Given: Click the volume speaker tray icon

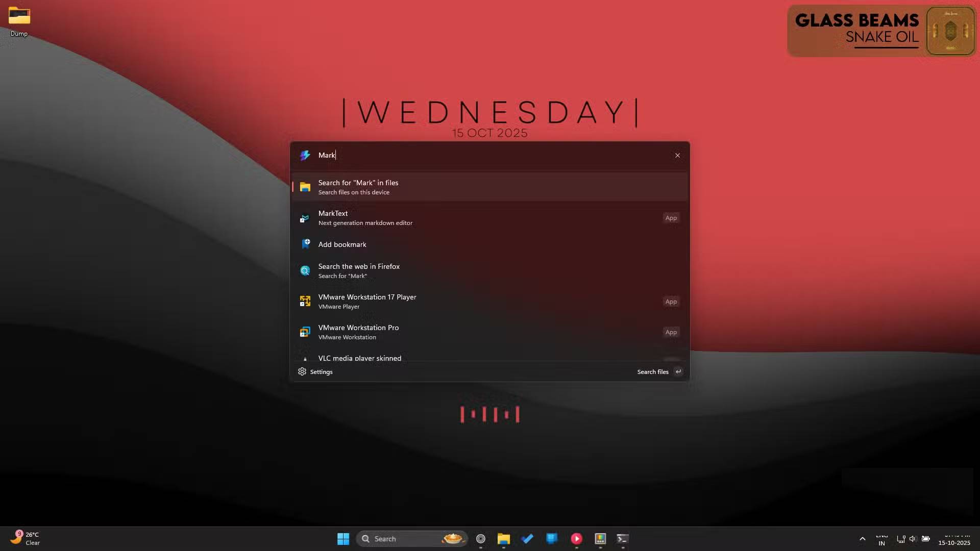Looking at the screenshot, I should [913, 539].
